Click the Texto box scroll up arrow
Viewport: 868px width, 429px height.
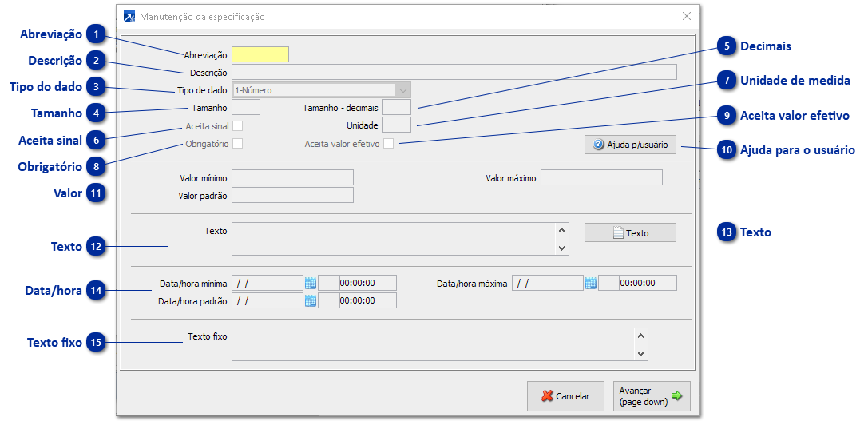tap(562, 230)
